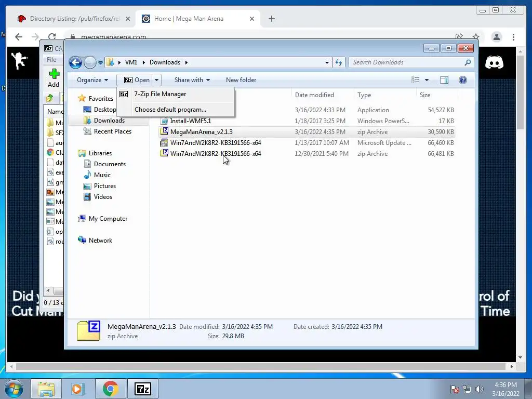Screen dimensions: 532x399
Task: Change your view icon in toolbar
Action: pyautogui.click(x=415, y=80)
